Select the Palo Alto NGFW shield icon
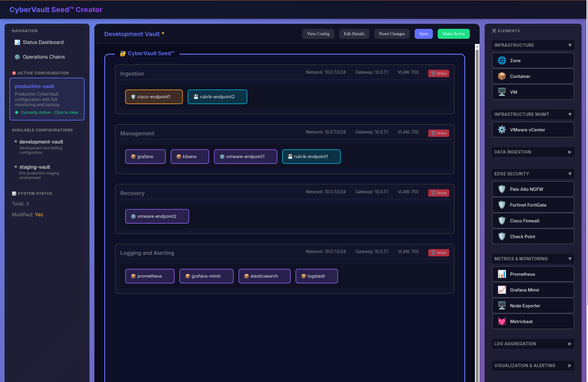Viewport: 588px width, 382px height. coord(502,189)
